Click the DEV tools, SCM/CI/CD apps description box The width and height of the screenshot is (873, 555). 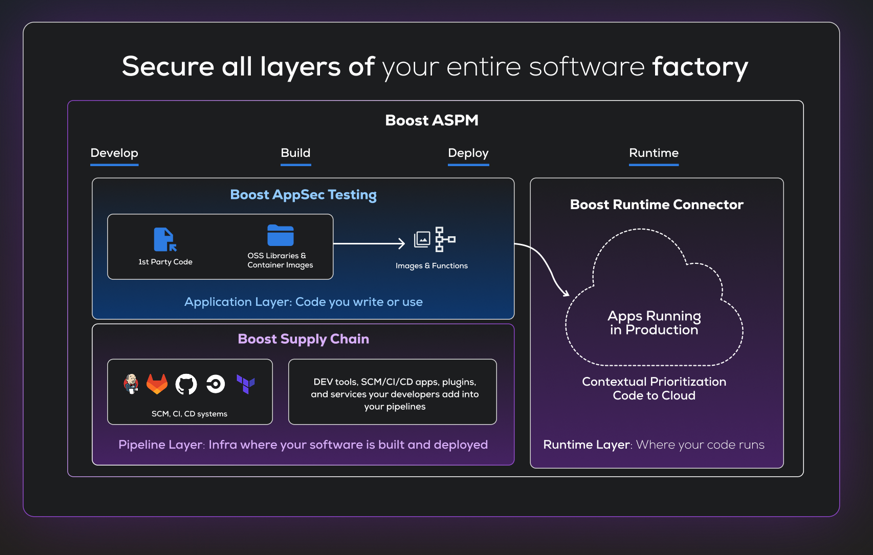click(x=393, y=392)
